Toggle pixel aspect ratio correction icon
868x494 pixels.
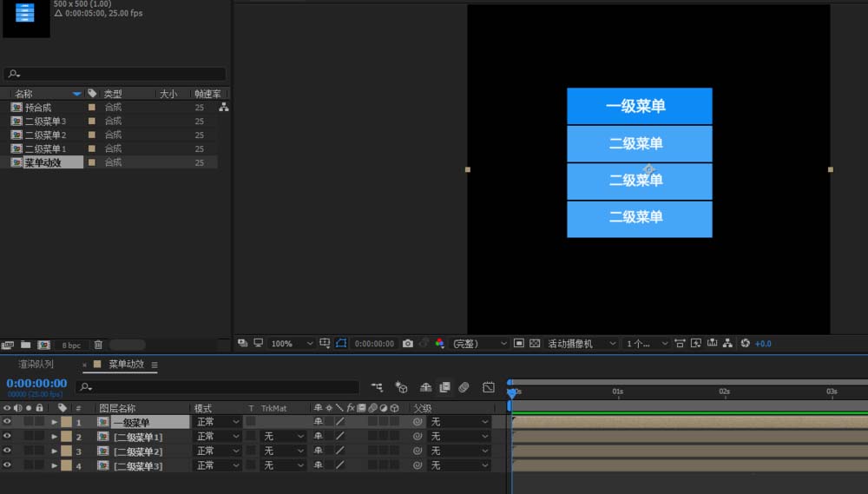pos(680,343)
